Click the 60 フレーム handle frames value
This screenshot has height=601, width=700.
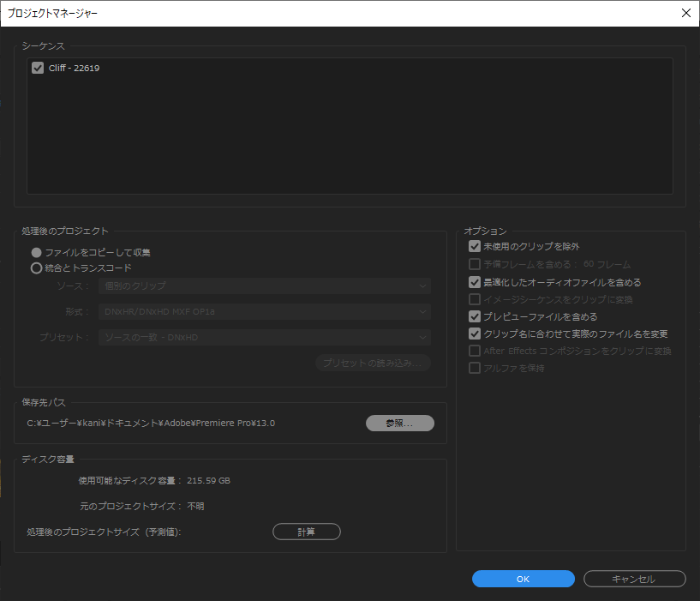pos(607,264)
